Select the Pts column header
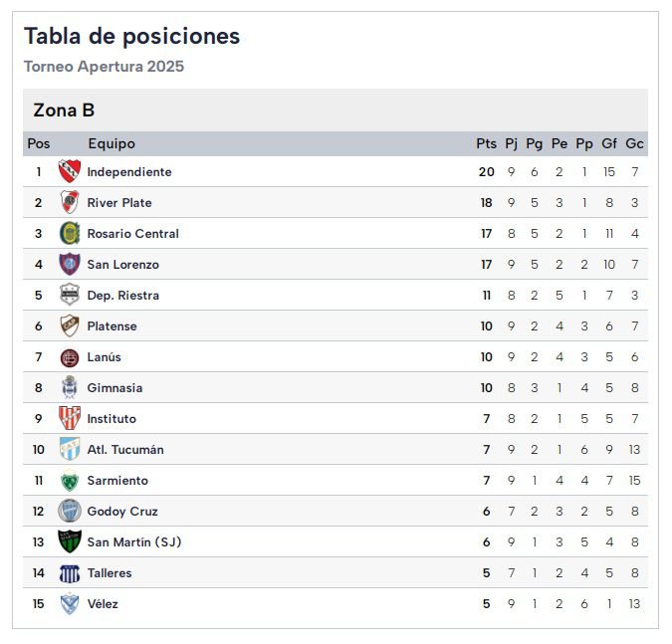The image size is (672, 644). click(x=486, y=143)
